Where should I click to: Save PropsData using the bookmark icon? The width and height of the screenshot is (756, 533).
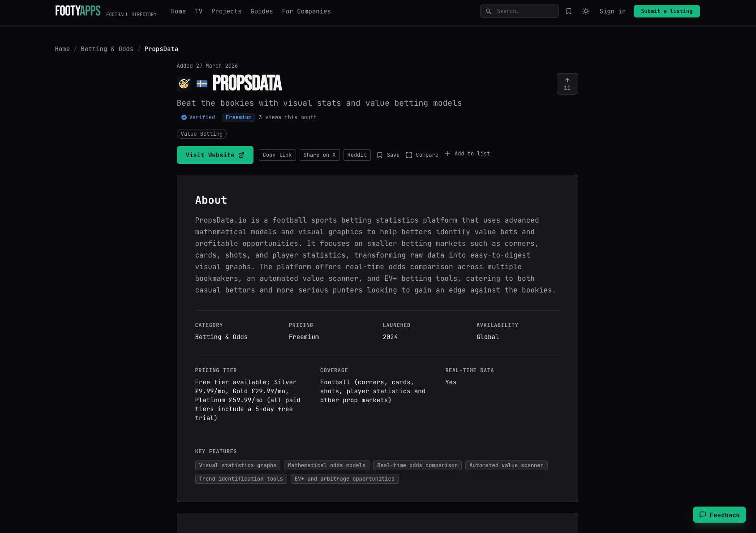(x=380, y=155)
